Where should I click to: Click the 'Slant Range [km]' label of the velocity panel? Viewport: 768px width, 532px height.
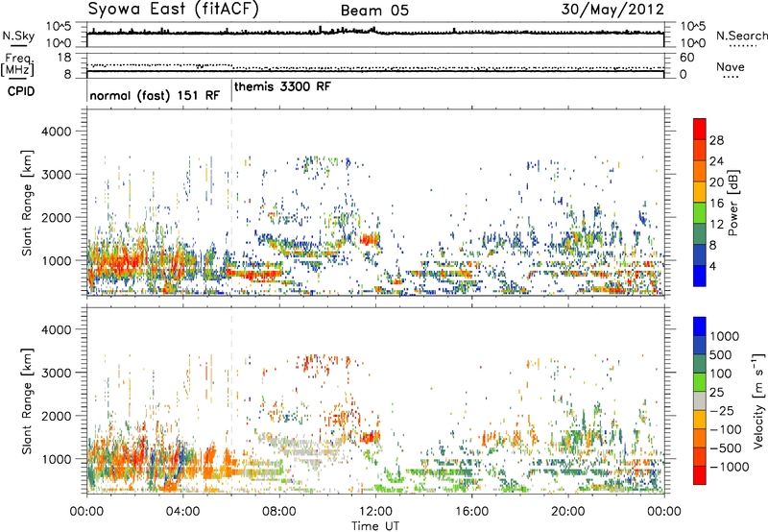[27, 401]
